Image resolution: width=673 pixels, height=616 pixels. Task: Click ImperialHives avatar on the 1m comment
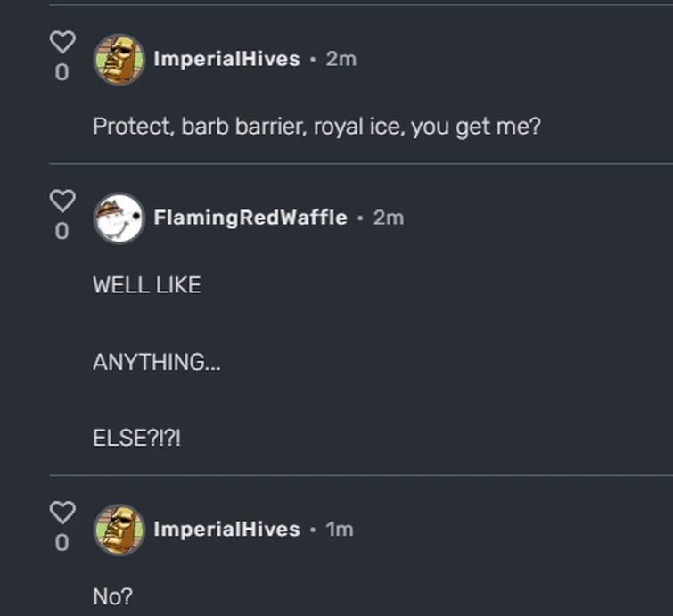119,530
